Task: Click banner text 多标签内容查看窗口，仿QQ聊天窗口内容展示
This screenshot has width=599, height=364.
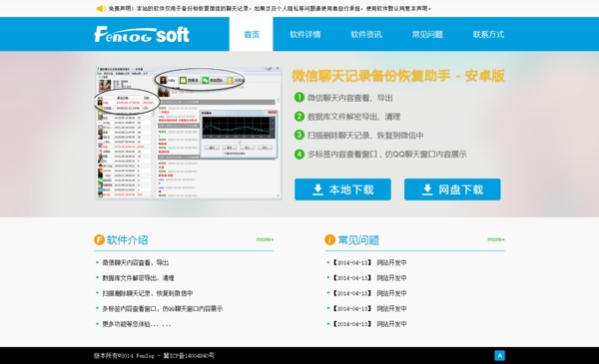Action: pos(387,155)
